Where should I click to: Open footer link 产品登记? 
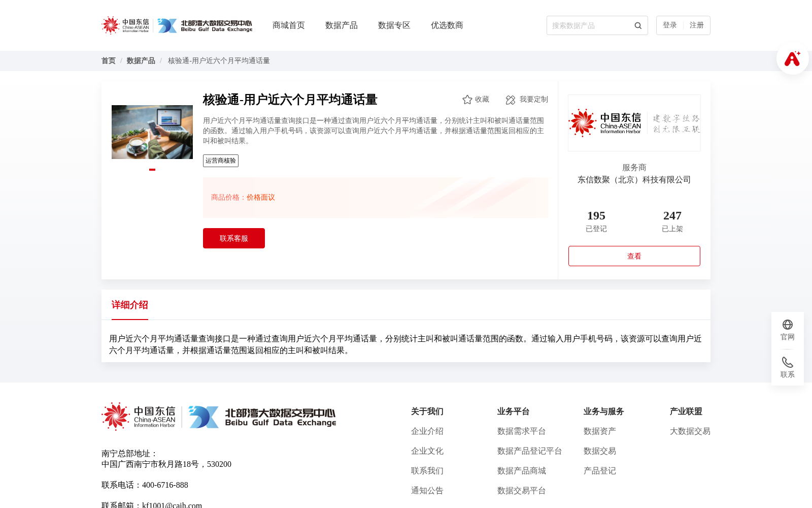[x=600, y=471]
